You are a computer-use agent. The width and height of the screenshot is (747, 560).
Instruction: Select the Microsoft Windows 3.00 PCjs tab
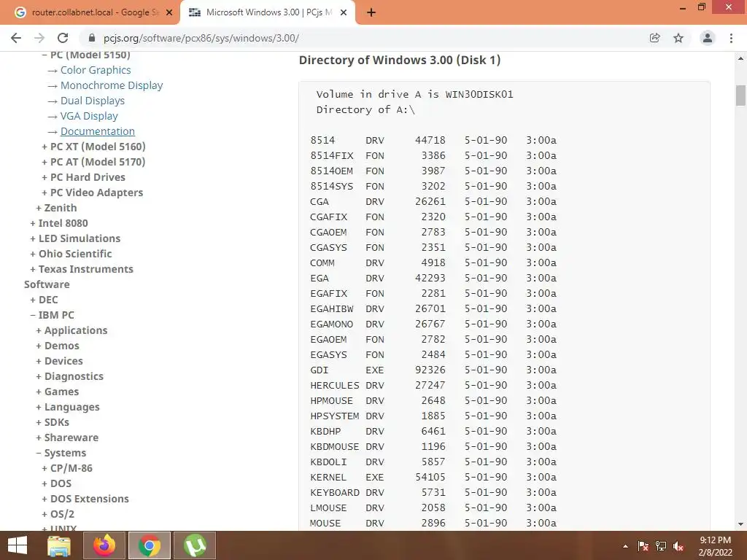coord(267,12)
